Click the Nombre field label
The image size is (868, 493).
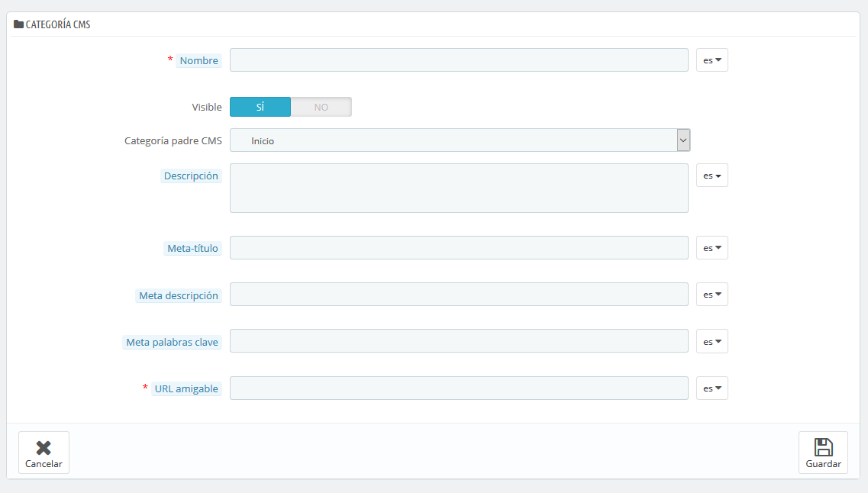pos(198,61)
